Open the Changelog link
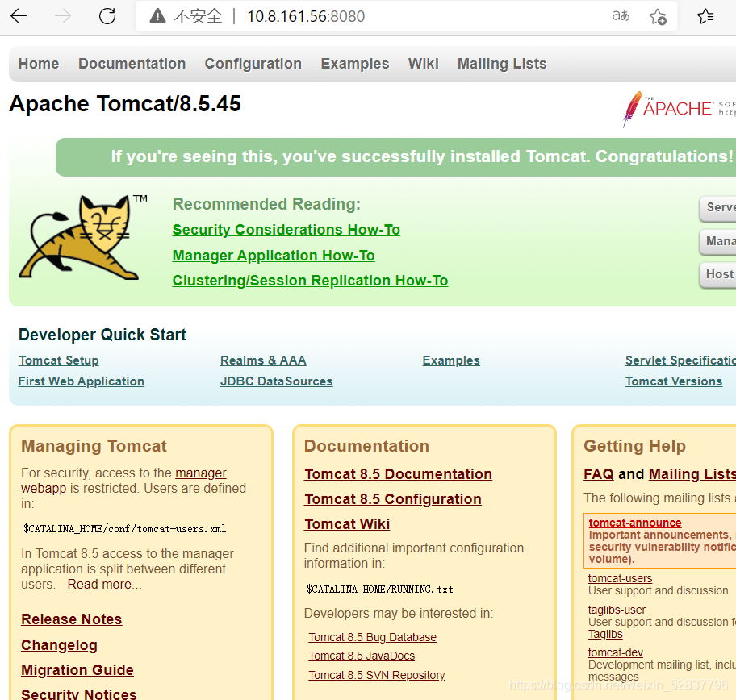Image resolution: width=736 pixels, height=700 pixels. coord(59,645)
